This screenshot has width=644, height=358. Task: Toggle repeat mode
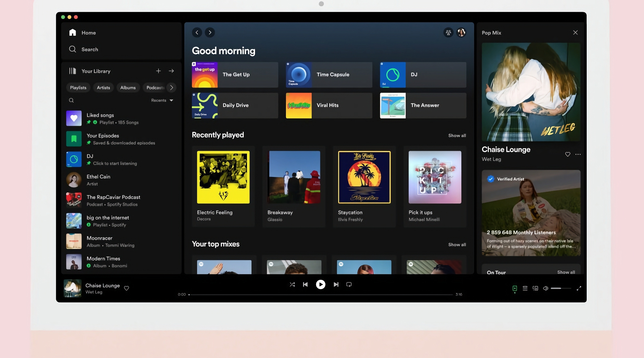(x=349, y=284)
